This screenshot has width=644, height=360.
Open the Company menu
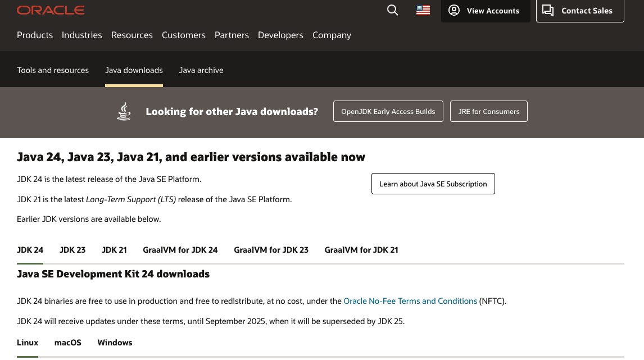(332, 35)
